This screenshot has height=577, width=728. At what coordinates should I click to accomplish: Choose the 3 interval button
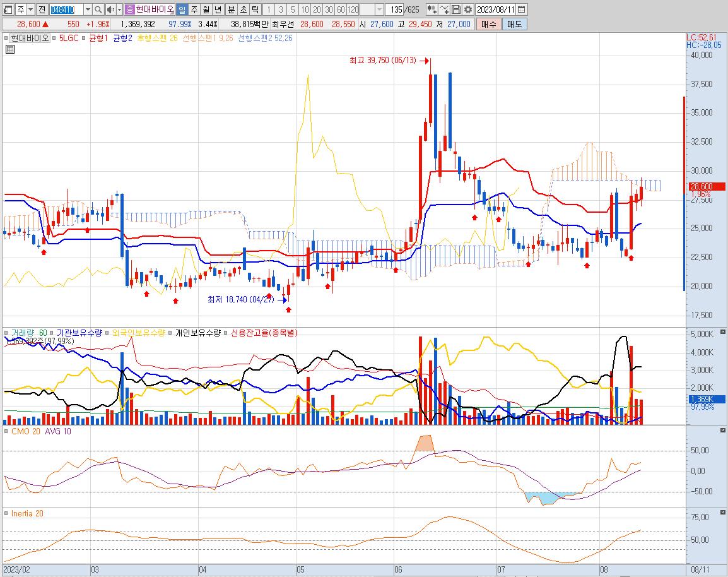281,9
